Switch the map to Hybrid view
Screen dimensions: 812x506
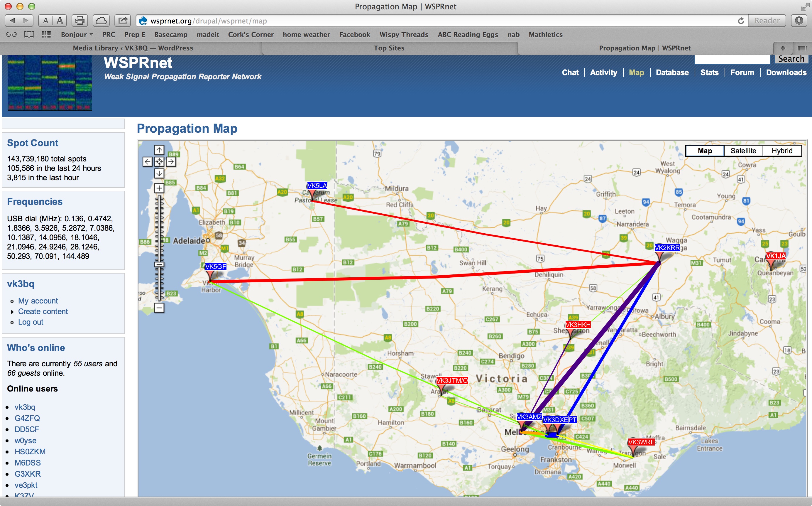point(782,151)
